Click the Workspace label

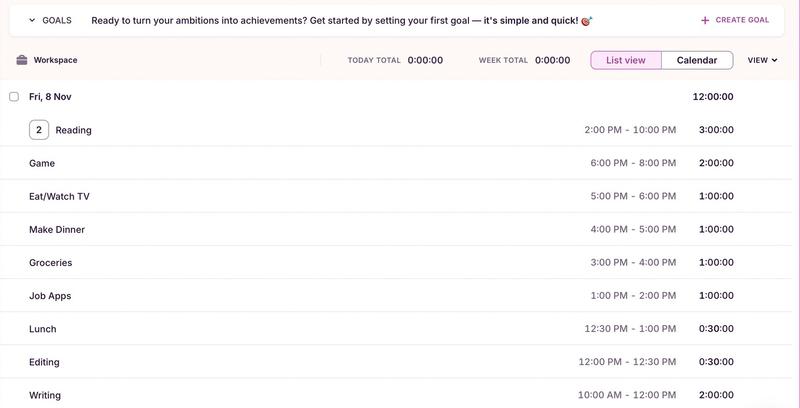(x=55, y=60)
